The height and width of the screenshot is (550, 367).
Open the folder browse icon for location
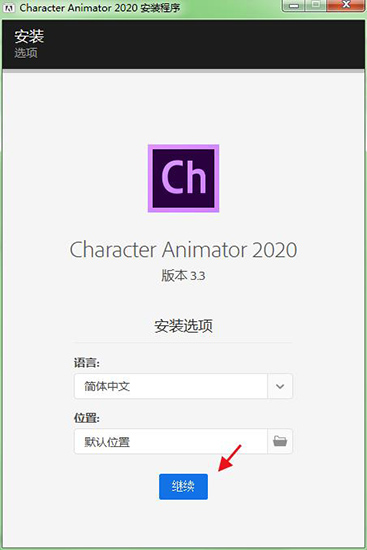[x=280, y=441]
